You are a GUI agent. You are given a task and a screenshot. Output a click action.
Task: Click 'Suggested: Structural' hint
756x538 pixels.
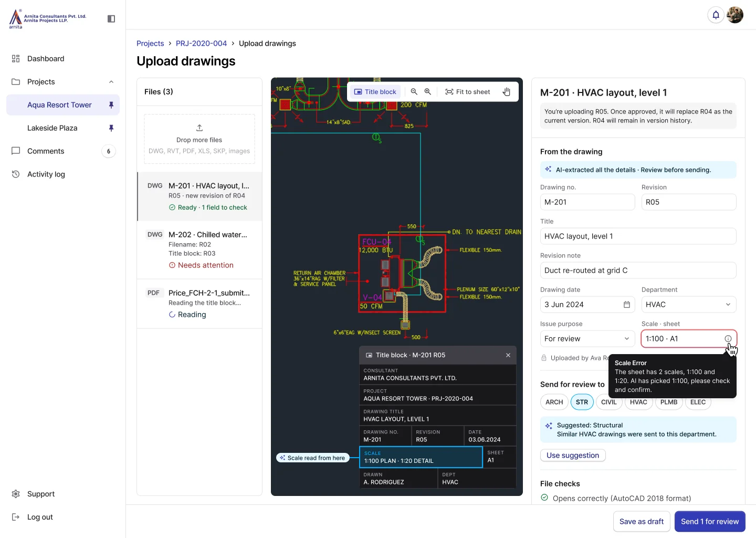(x=638, y=430)
